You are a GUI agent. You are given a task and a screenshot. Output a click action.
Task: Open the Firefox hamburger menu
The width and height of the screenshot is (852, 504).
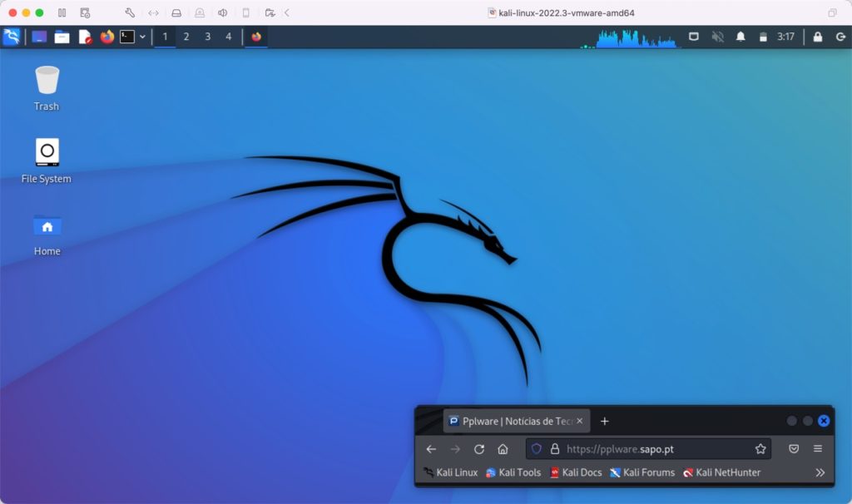(818, 449)
